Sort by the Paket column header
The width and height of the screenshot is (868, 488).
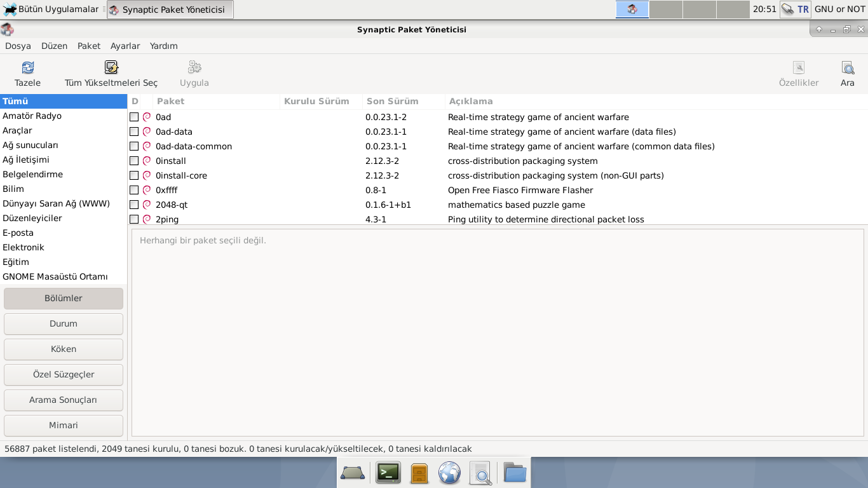(x=216, y=101)
